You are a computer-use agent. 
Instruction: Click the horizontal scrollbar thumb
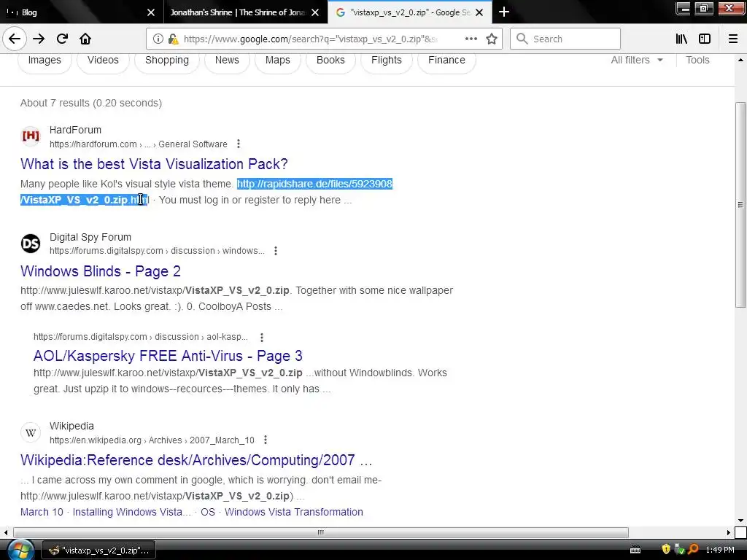pyautogui.click(x=321, y=532)
